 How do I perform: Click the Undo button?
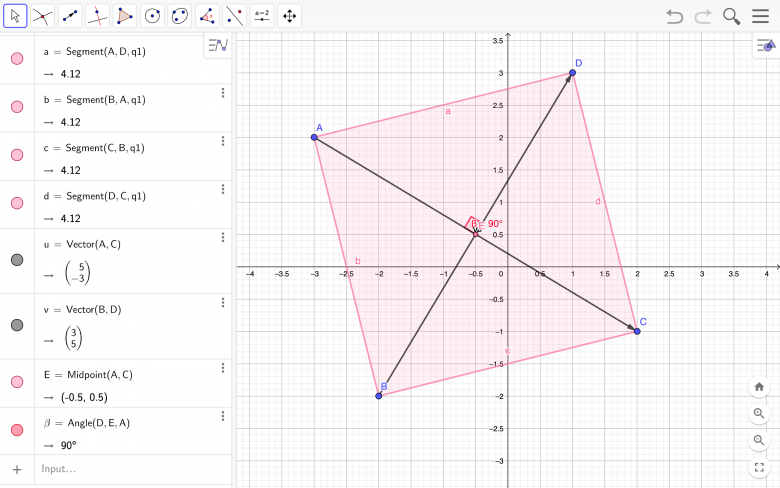click(x=675, y=16)
